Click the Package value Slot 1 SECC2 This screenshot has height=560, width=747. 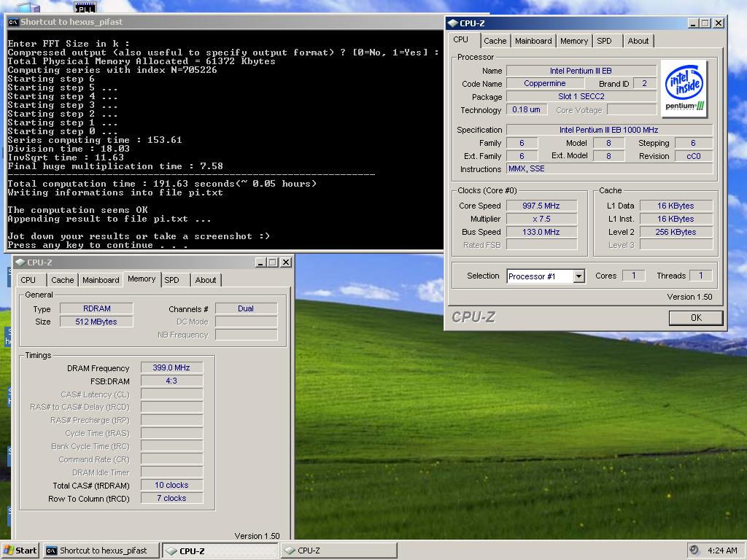coord(581,96)
